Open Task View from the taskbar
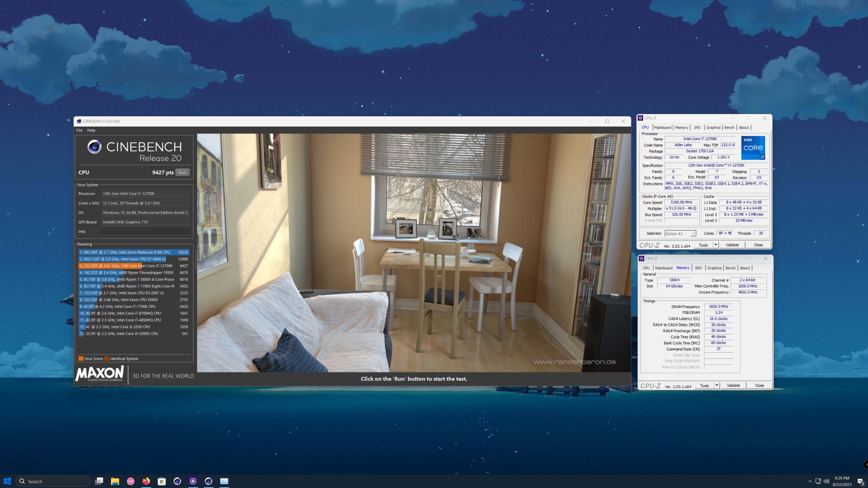 point(99,481)
